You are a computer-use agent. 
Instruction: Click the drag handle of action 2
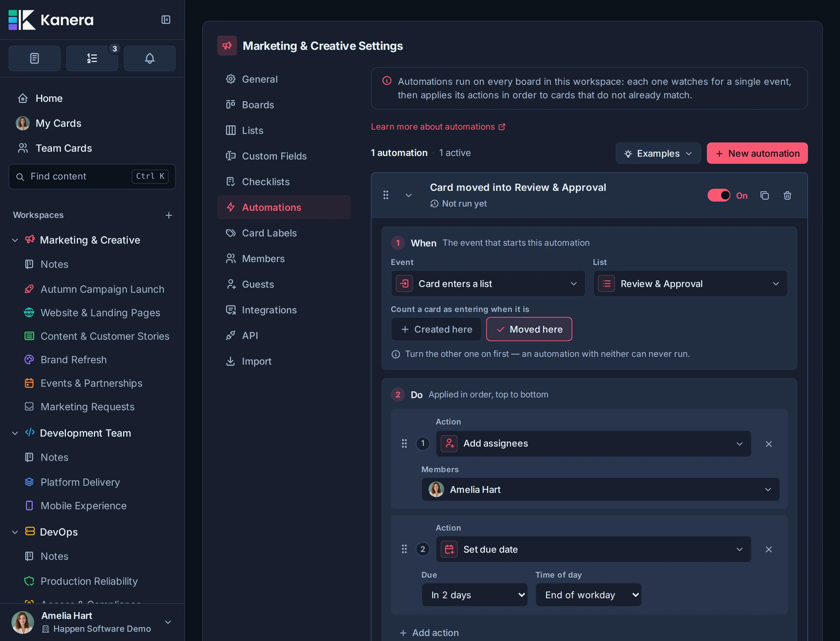click(404, 549)
